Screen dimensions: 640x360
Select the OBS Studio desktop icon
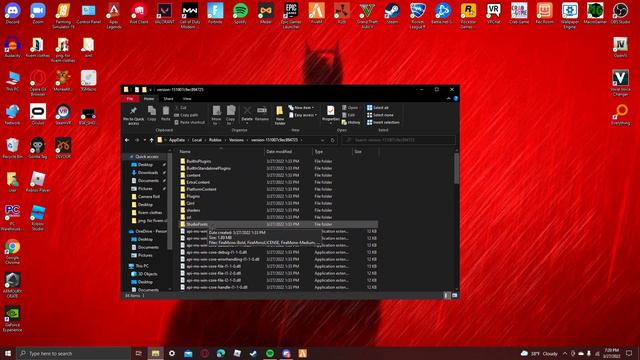click(x=620, y=13)
